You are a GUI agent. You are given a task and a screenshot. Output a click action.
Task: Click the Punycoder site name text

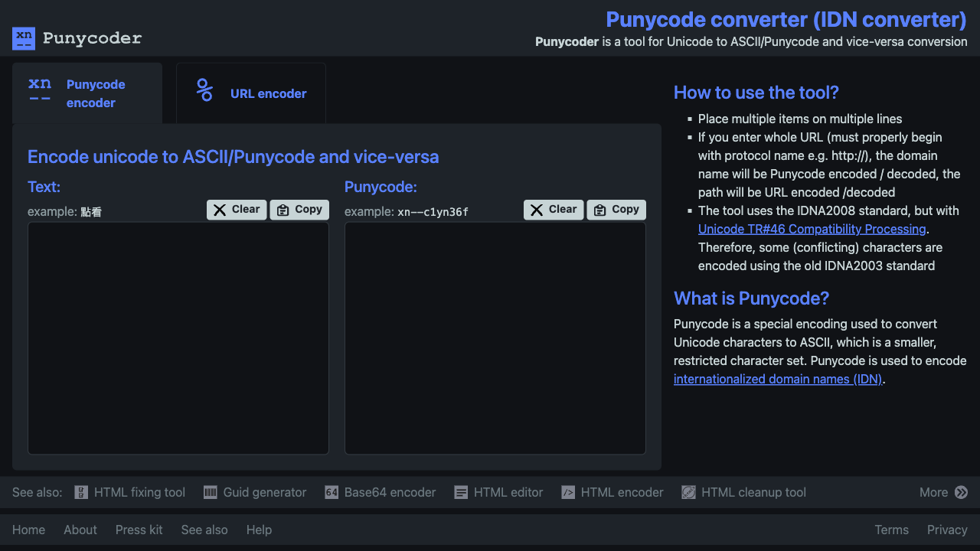(92, 38)
